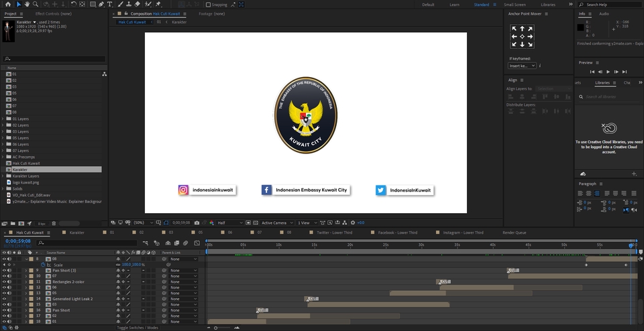
Task: Collapse layer 08 properties
Action: click(x=27, y=259)
